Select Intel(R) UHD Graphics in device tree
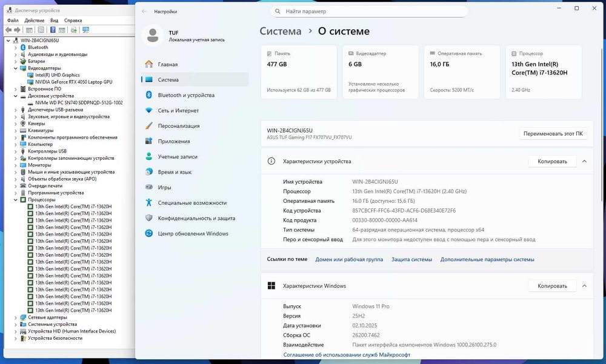The height and width of the screenshot is (364, 606). pyautogui.click(x=57, y=75)
